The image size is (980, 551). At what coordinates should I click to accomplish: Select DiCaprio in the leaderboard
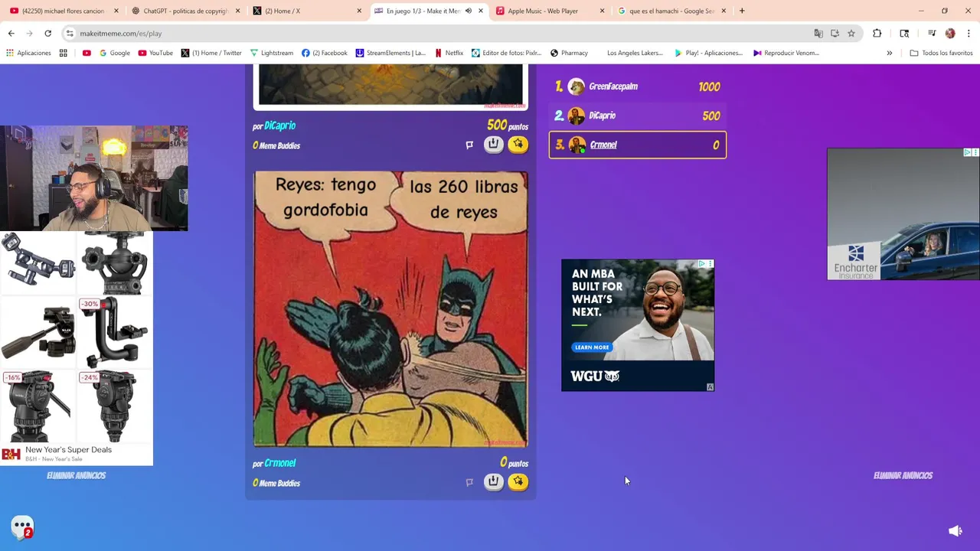tap(637, 116)
